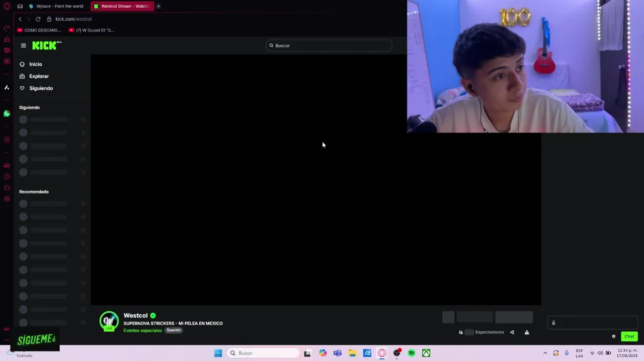
Task: Open the Task View taskbar icon
Action: pyautogui.click(x=307, y=353)
